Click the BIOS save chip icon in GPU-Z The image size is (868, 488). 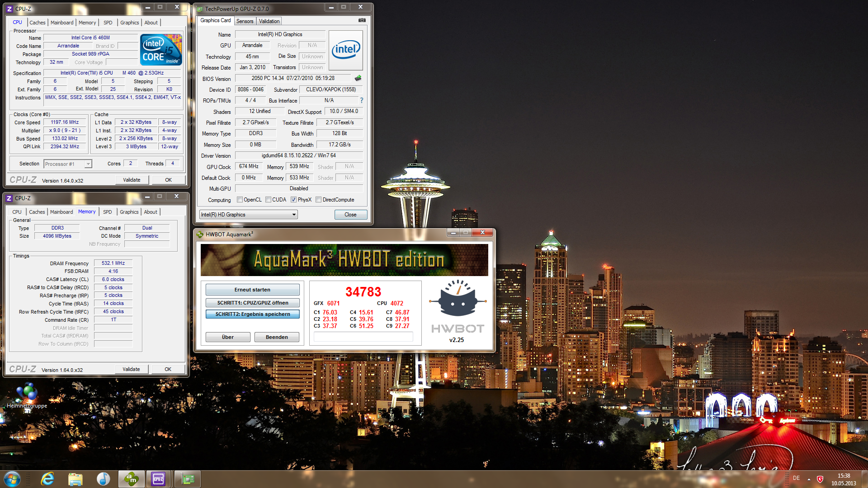click(358, 78)
